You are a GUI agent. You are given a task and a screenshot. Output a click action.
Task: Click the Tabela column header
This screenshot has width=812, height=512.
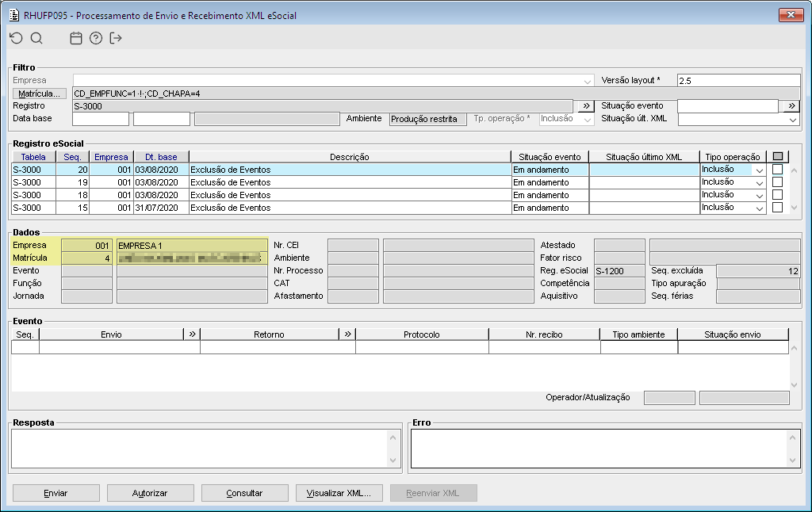click(x=33, y=157)
